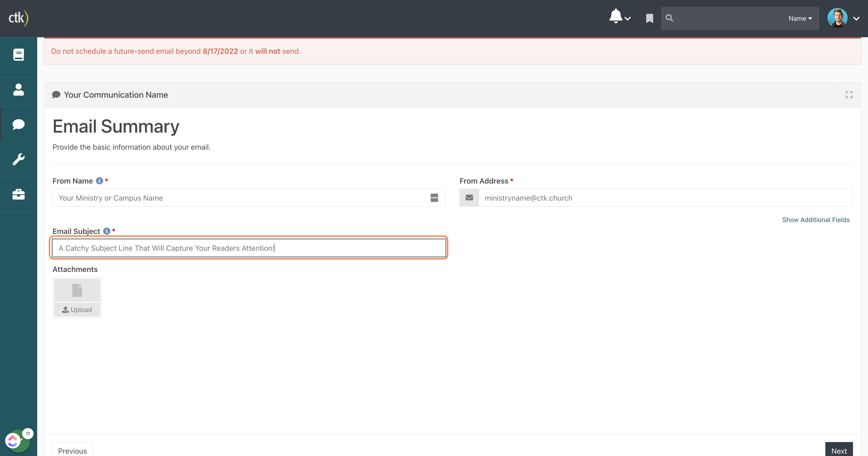This screenshot has width=868, height=456.
Task: Click the Your Communication Name panel title
Action: [116, 95]
